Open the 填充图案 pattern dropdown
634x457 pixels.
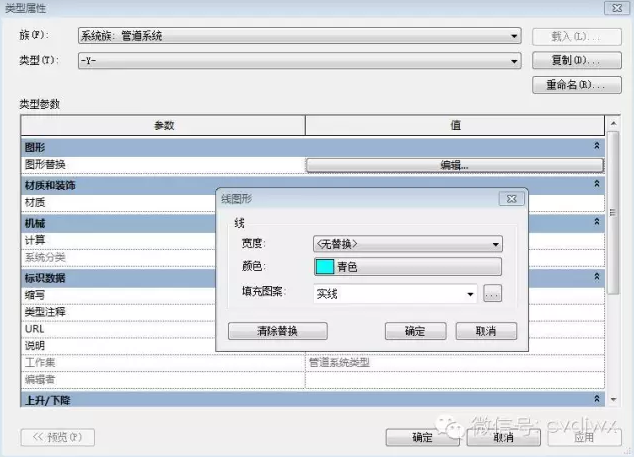470,294
